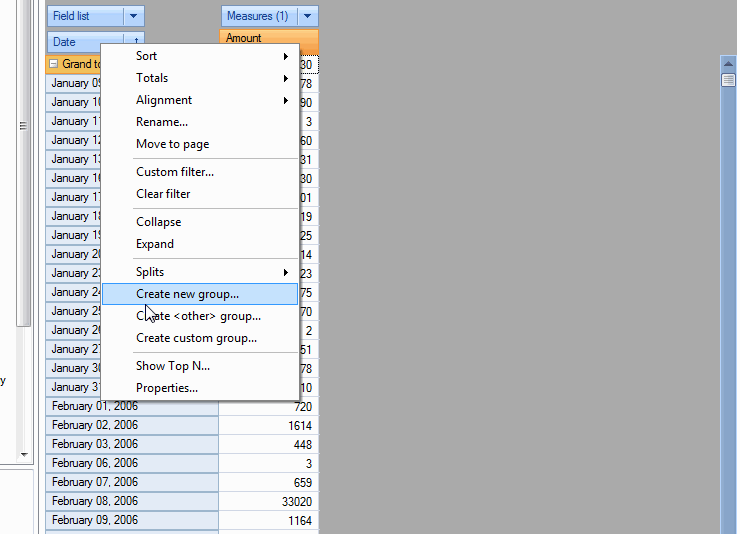Collapse the Grand total row minus icon
The width and height of the screenshot is (740, 534).
tap(54, 64)
